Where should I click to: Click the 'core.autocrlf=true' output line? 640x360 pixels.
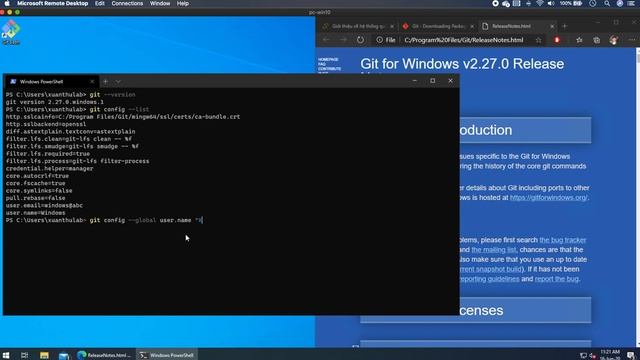(x=37, y=176)
